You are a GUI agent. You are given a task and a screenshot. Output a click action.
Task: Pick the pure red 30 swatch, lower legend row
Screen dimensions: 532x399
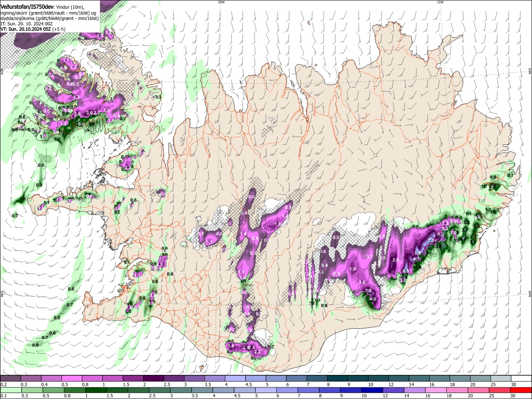pyautogui.click(x=520, y=390)
